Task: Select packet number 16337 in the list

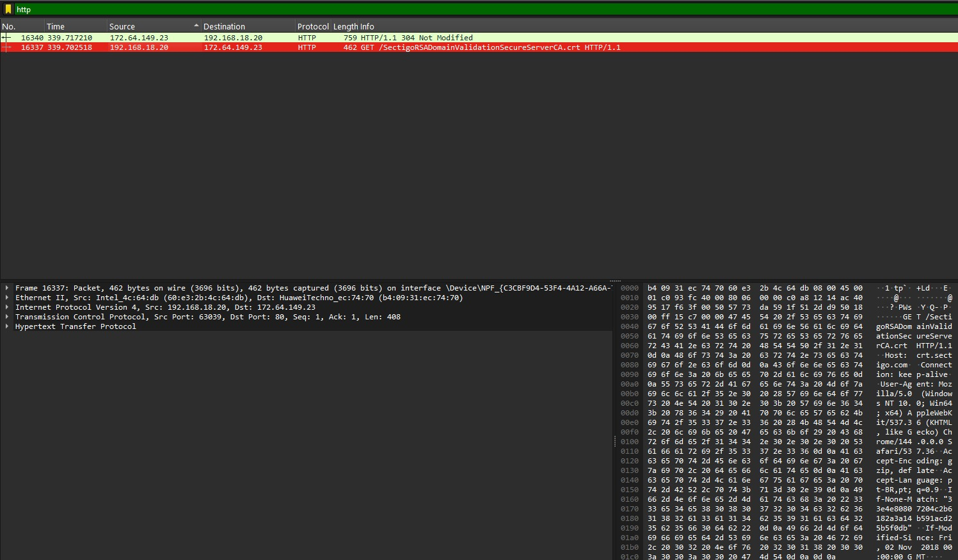Action: pos(479,47)
